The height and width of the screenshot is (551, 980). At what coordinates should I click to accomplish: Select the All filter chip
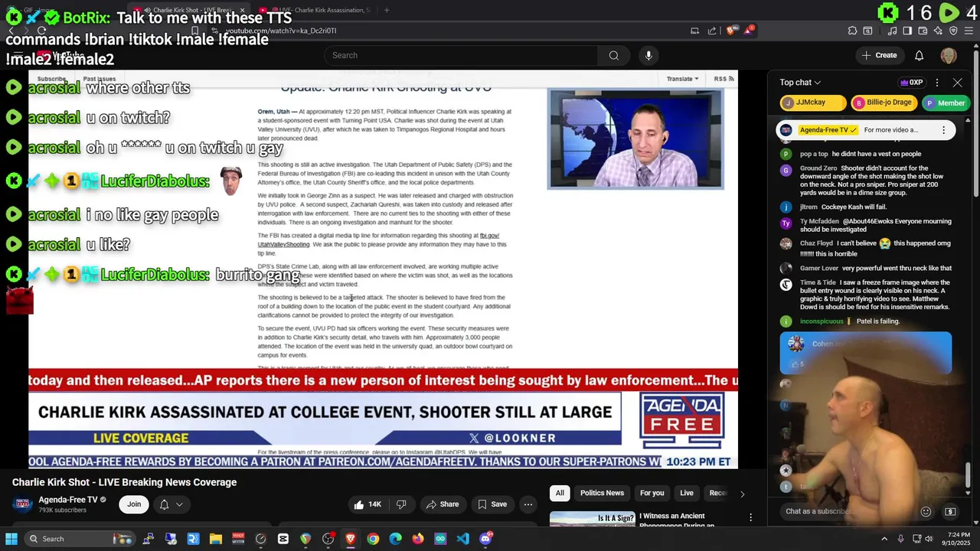point(560,493)
